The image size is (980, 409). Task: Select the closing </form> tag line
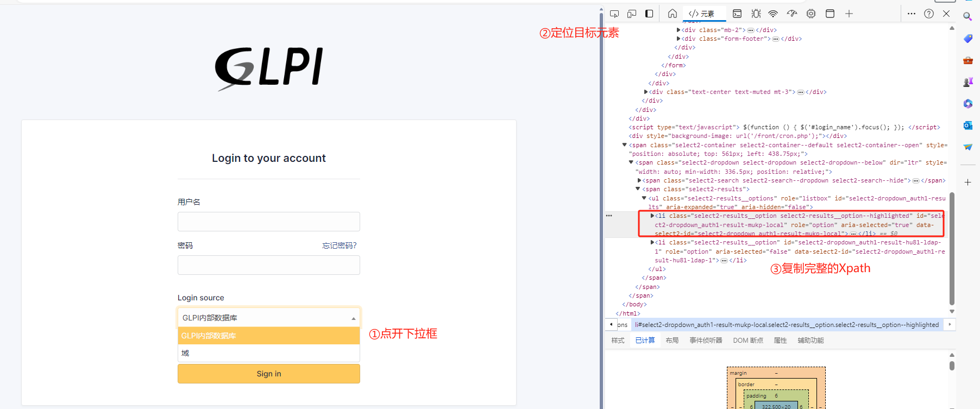(x=674, y=65)
